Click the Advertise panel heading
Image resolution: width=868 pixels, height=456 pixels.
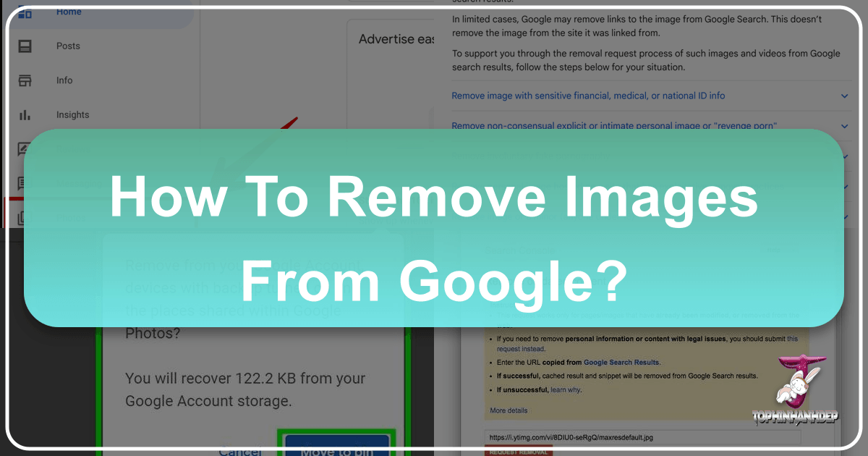pos(398,38)
